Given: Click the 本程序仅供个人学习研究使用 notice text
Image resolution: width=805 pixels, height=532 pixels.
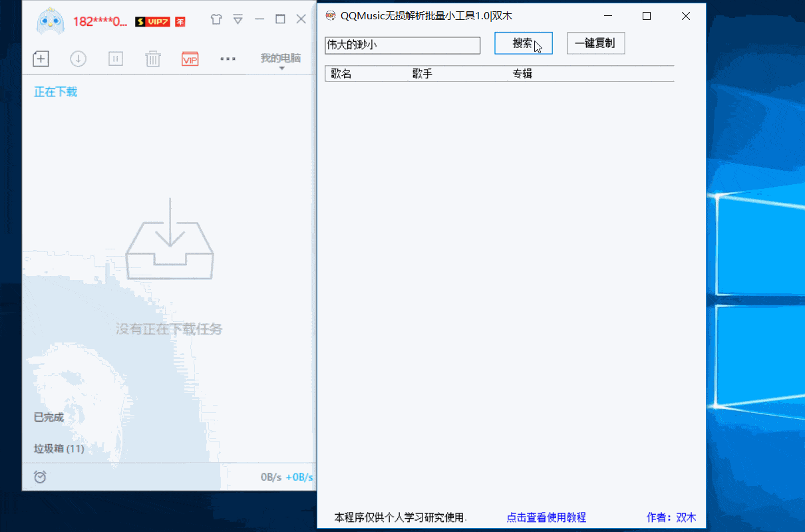Looking at the screenshot, I should [401, 517].
